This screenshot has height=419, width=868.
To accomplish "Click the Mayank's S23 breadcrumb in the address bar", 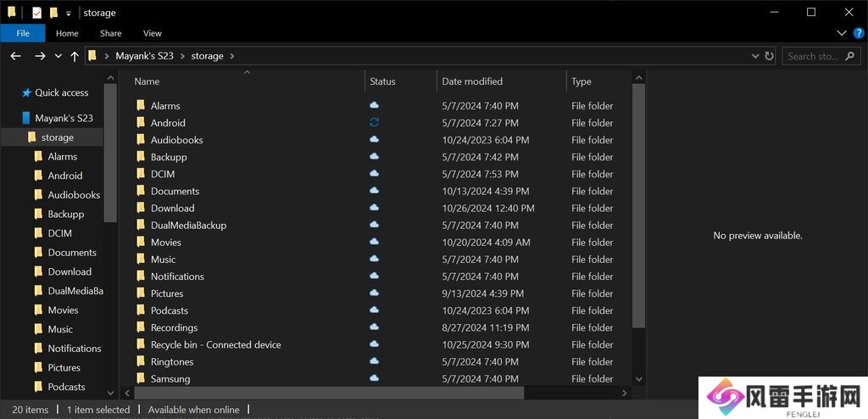I will click(144, 56).
